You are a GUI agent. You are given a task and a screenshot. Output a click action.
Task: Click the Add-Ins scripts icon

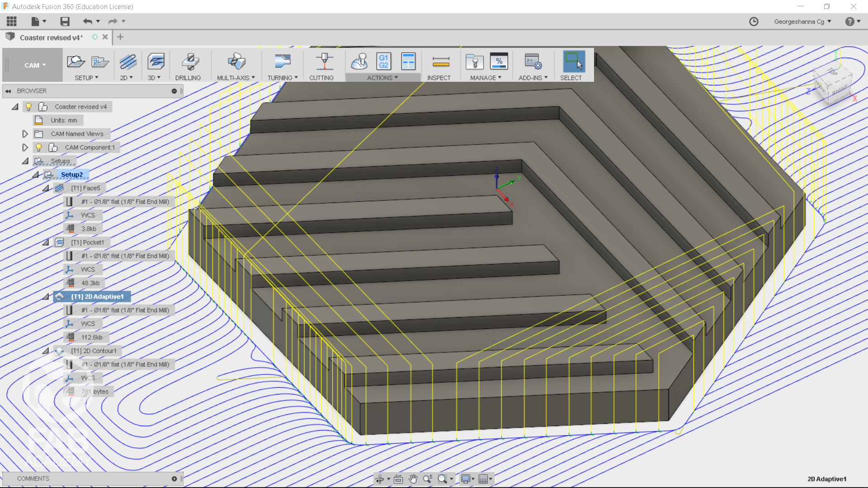533,61
